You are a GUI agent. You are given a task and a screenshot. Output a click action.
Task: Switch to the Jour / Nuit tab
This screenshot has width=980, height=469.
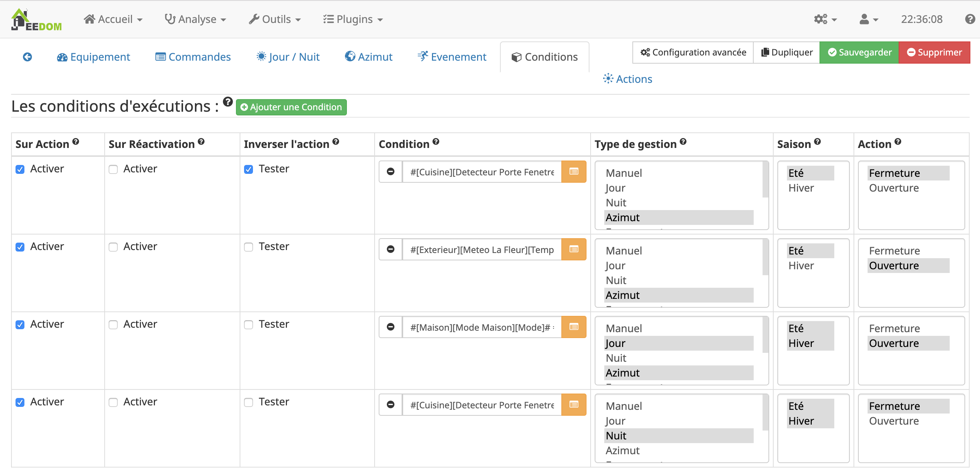(x=288, y=57)
